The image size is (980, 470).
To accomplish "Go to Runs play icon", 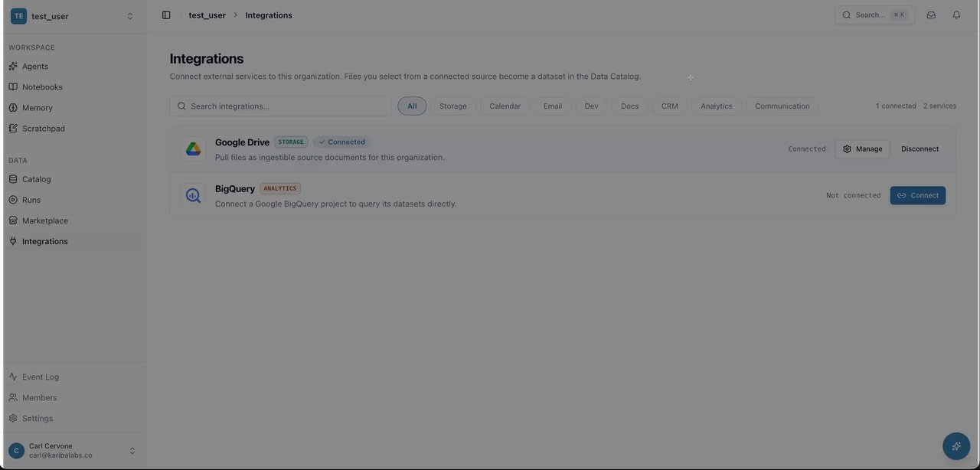I will tap(13, 200).
